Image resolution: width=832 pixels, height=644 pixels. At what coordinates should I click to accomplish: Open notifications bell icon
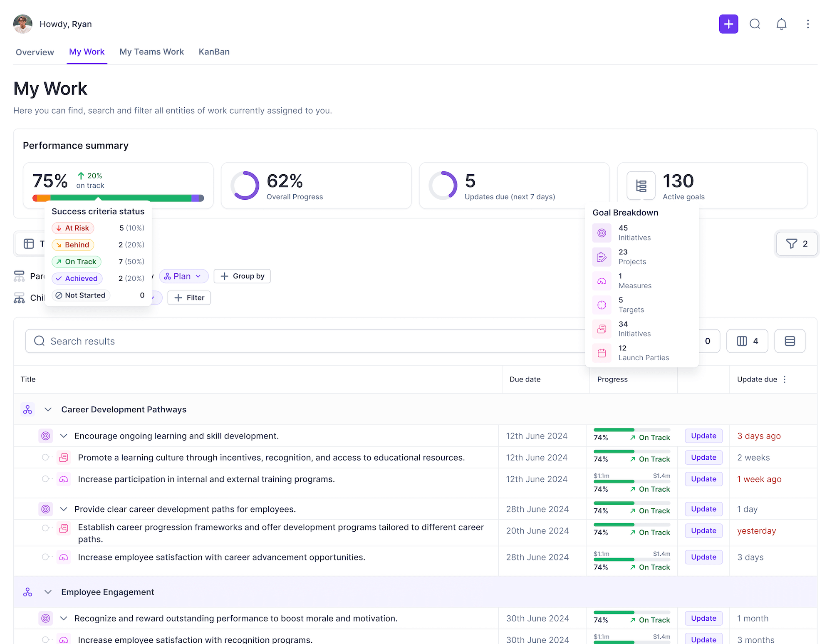781,24
